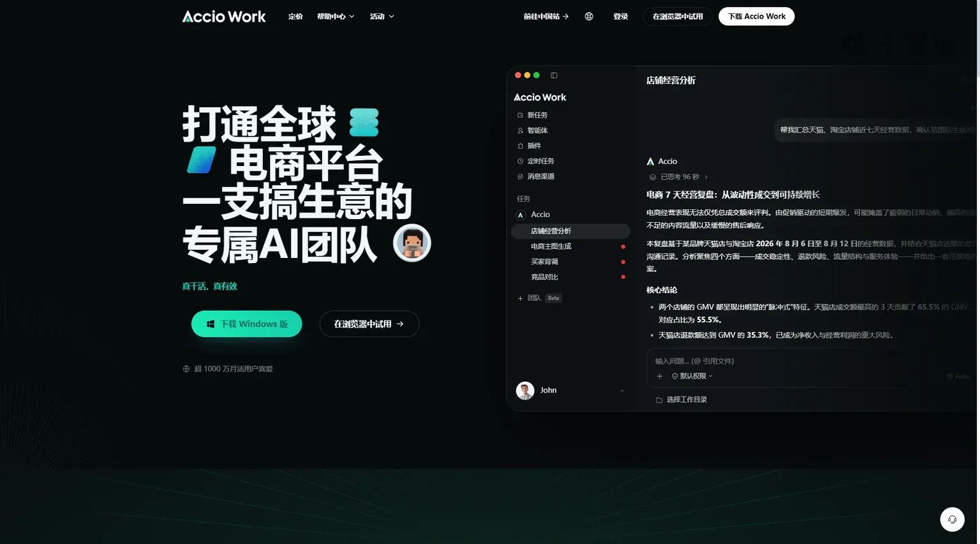Expand the John user account chevron
This screenshot has width=980, height=544.
(622, 391)
